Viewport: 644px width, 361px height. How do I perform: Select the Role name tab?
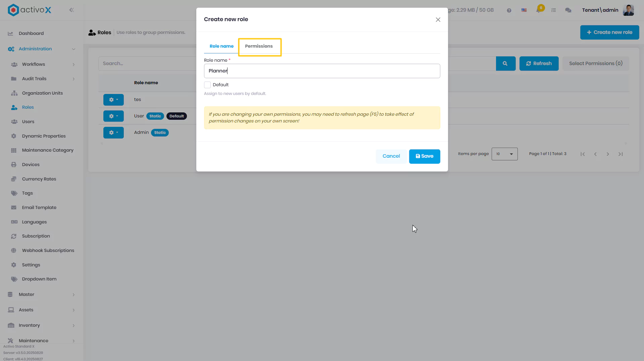221,46
